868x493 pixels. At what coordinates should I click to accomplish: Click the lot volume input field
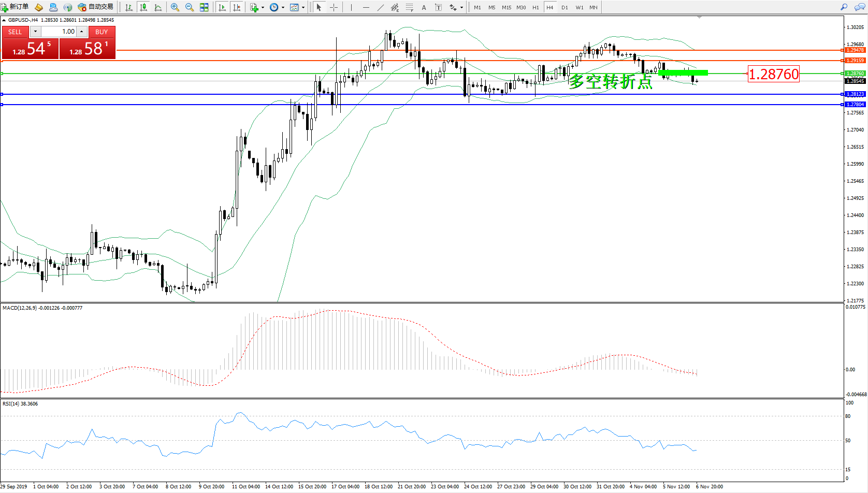[59, 32]
